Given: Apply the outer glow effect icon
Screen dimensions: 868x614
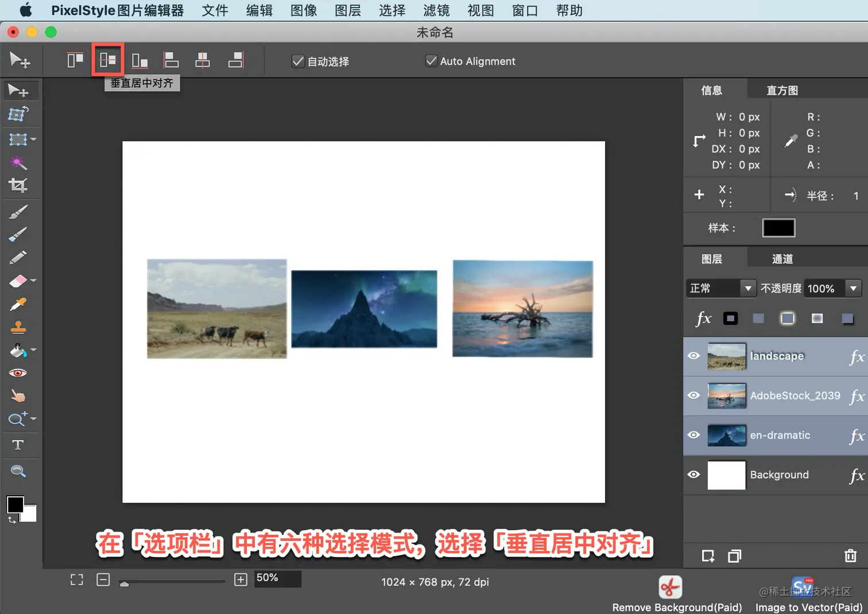Looking at the screenshot, I should click(788, 318).
